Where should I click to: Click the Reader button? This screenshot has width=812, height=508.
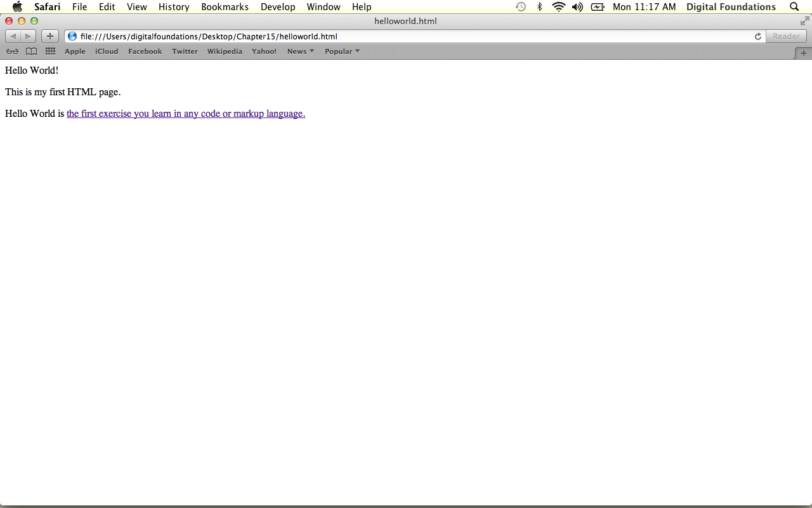point(786,36)
